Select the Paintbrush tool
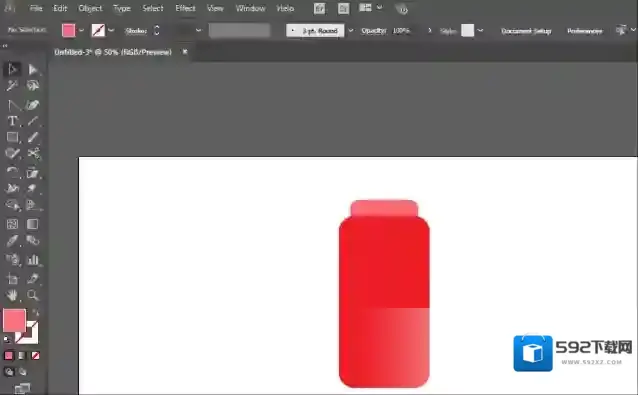638x395 pixels. 33,137
